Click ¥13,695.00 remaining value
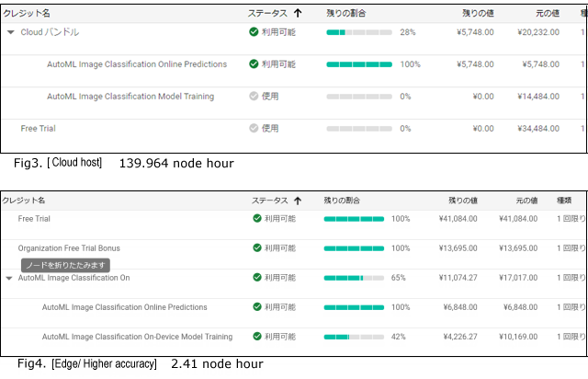The image size is (588, 379). pos(458,248)
